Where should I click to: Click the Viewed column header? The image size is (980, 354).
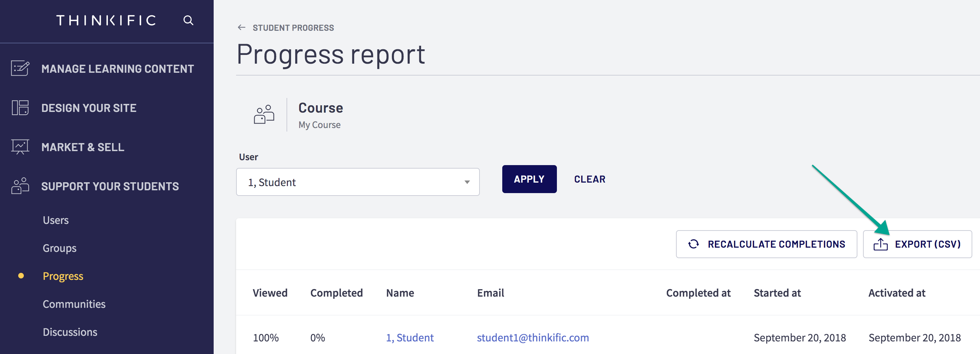point(270,293)
